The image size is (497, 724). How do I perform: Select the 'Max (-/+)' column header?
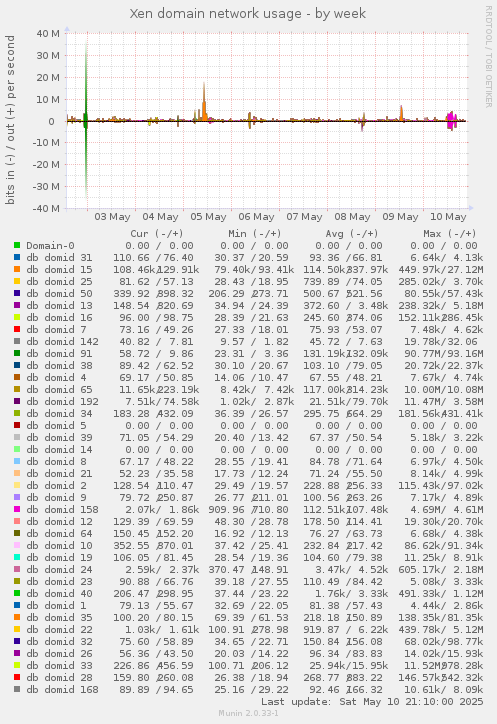tap(449, 234)
